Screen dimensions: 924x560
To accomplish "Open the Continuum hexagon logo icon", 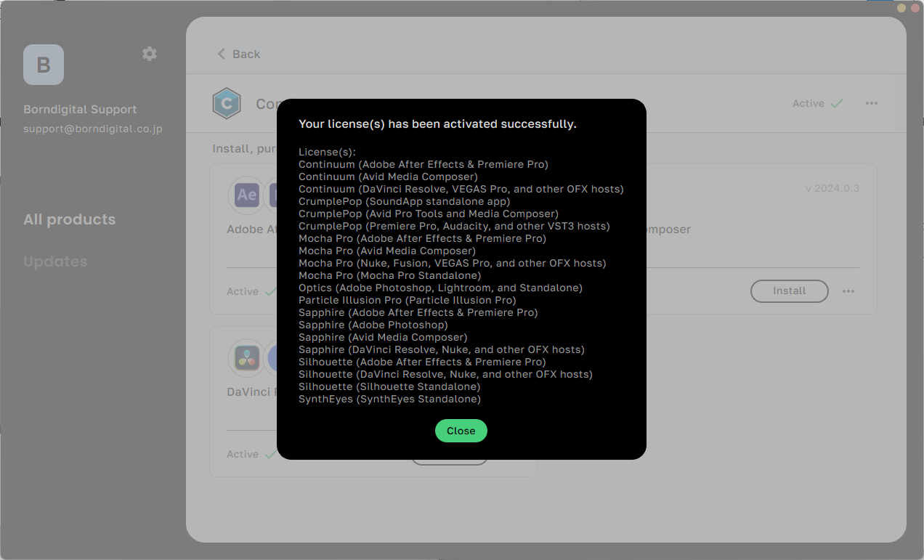I will click(227, 104).
